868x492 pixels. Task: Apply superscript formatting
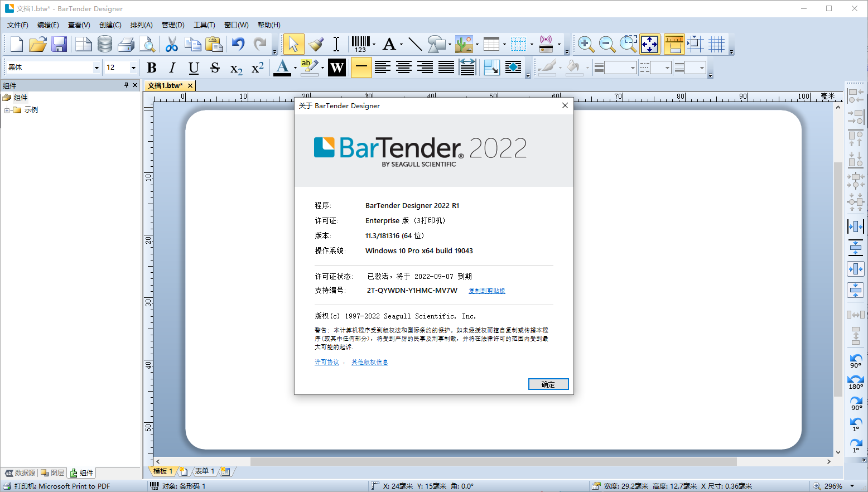pyautogui.click(x=257, y=67)
